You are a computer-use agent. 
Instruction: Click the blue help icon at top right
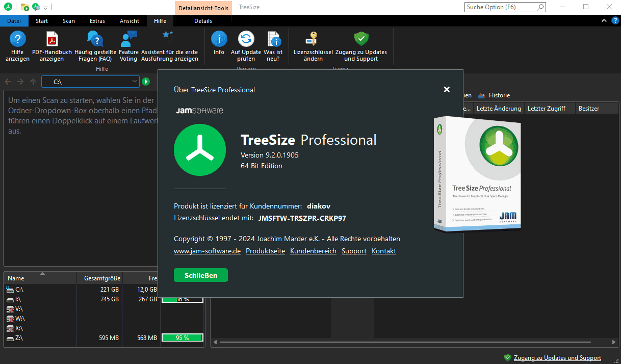[615, 21]
